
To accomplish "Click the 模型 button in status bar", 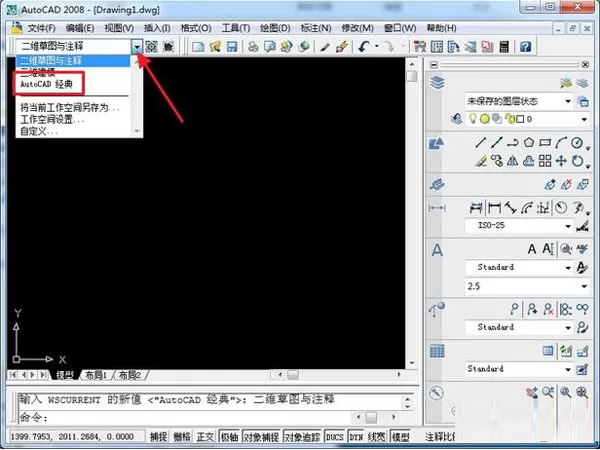I will click(400, 436).
